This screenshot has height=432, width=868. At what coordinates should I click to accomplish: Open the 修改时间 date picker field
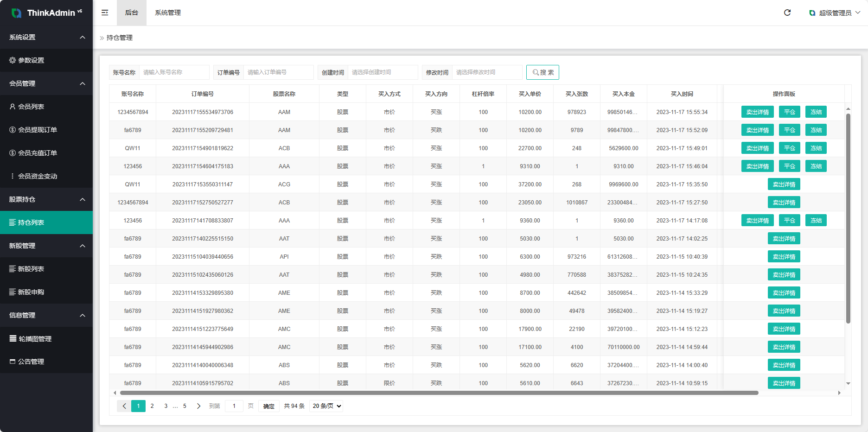click(x=487, y=72)
